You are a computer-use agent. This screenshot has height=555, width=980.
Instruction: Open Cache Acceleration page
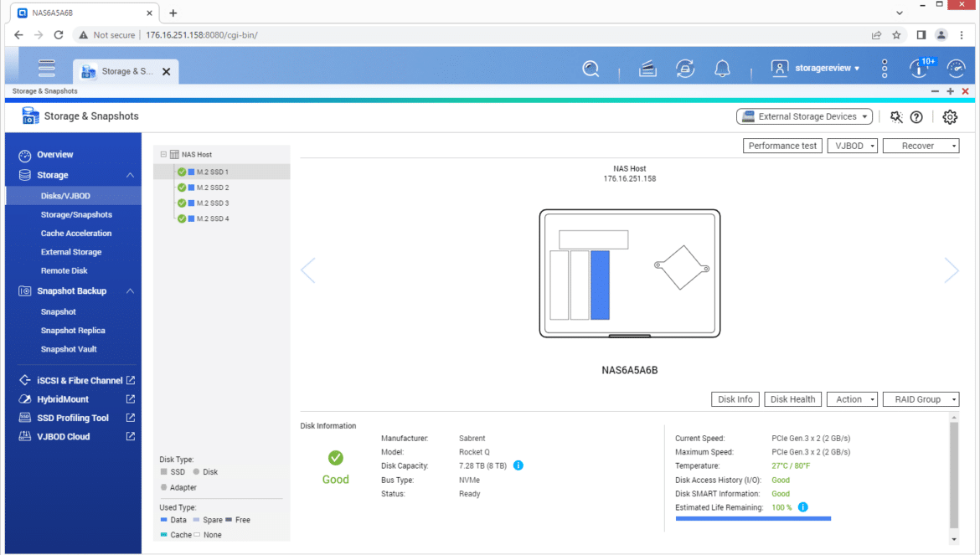(76, 234)
